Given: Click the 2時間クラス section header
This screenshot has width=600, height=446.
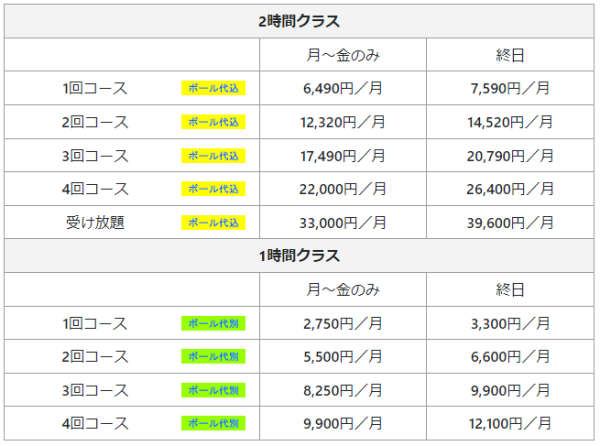Looking at the screenshot, I should [x=300, y=20].
